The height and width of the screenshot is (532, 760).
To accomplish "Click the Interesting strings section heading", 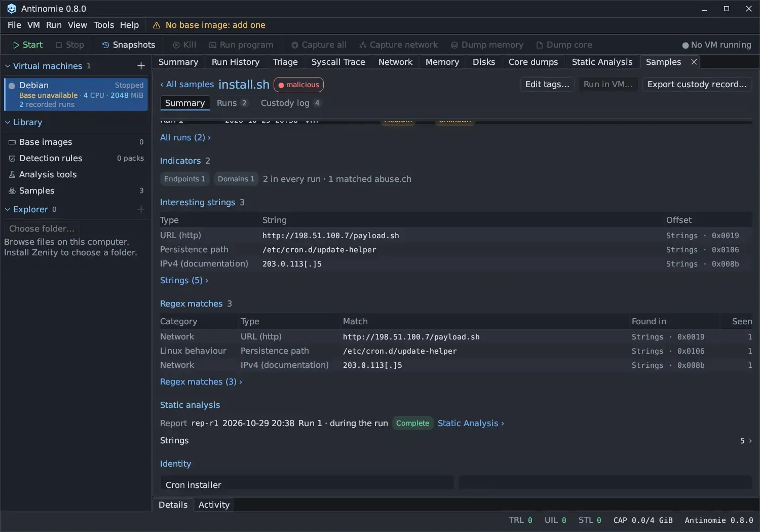I will [x=198, y=202].
